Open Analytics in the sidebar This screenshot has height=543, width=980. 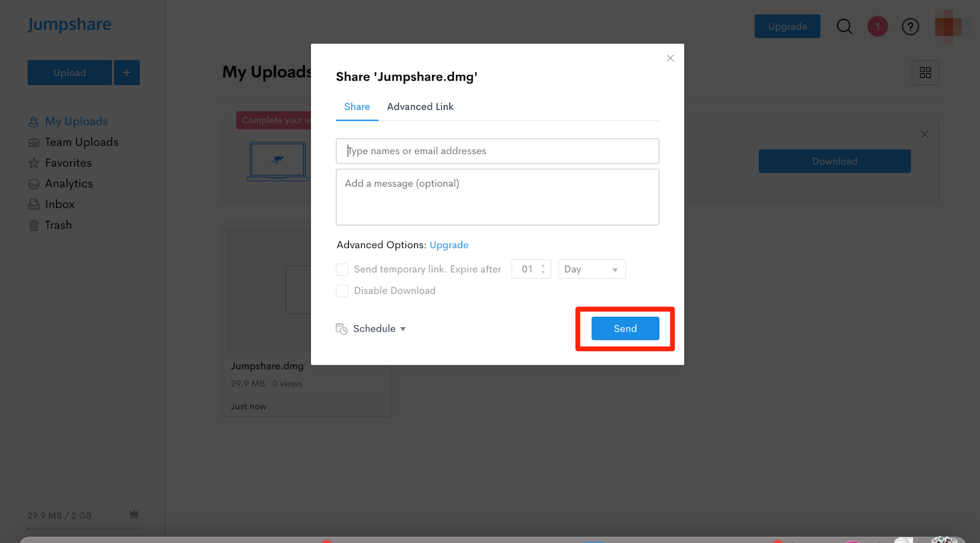tap(69, 183)
